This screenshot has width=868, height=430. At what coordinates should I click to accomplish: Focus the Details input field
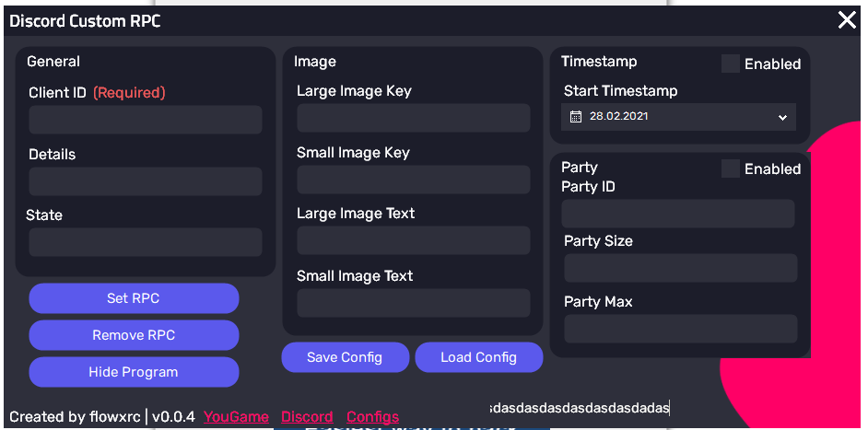[x=146, y=181]
